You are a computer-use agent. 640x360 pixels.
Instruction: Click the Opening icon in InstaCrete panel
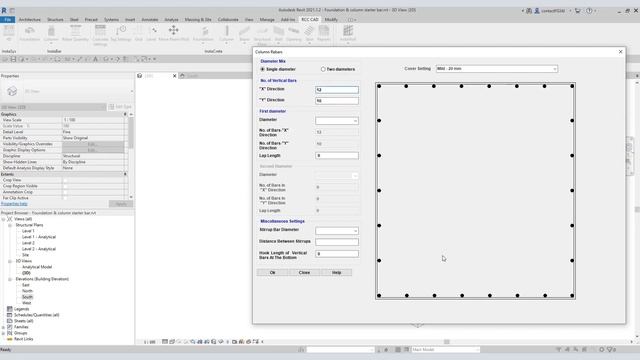click(293, 31)
